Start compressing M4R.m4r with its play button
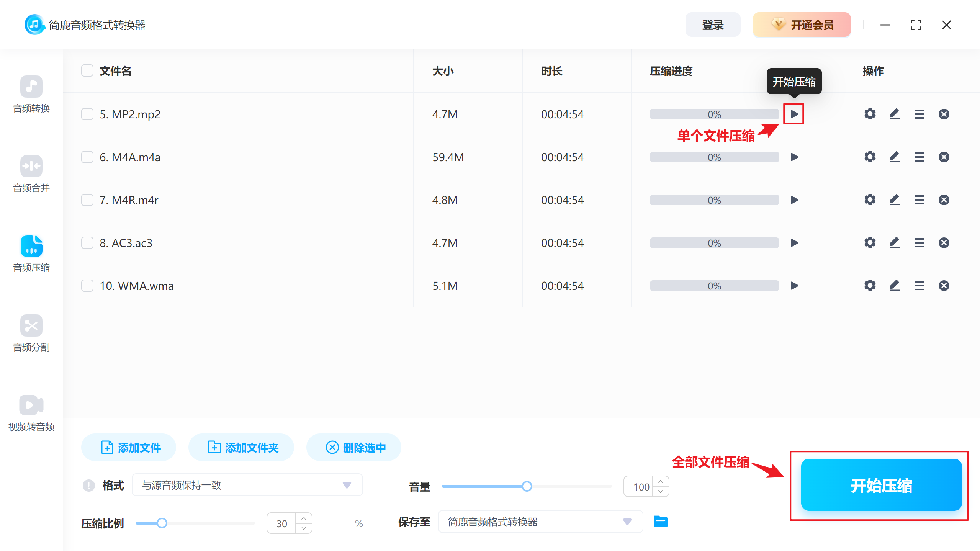Image resolution: width=980 pixels, height=551 pixels. tap(794, 199)
